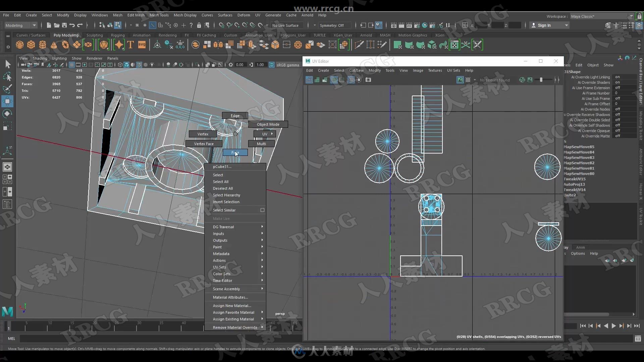The image size is (644, 362).
Task: Click the Open scene folder icon
Action: click(56, 25)
